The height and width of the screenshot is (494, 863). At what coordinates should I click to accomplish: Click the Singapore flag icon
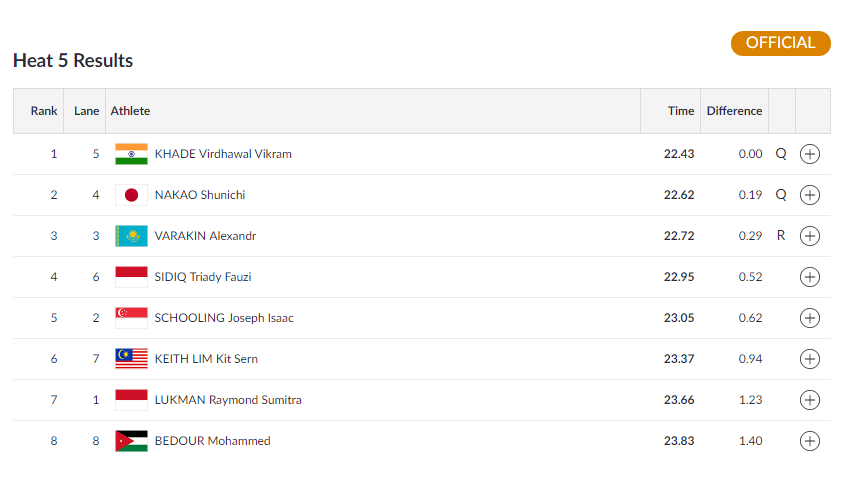tap(132, 318)
